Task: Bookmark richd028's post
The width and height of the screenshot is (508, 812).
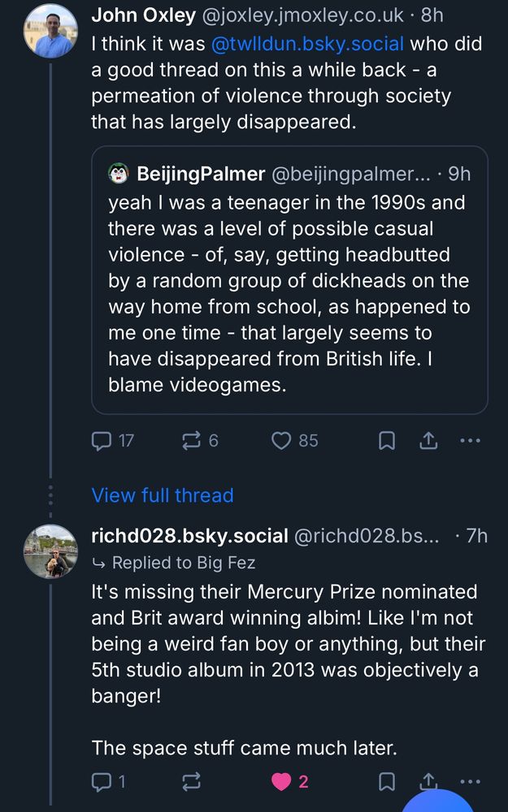Action: [x=388, y=782]
